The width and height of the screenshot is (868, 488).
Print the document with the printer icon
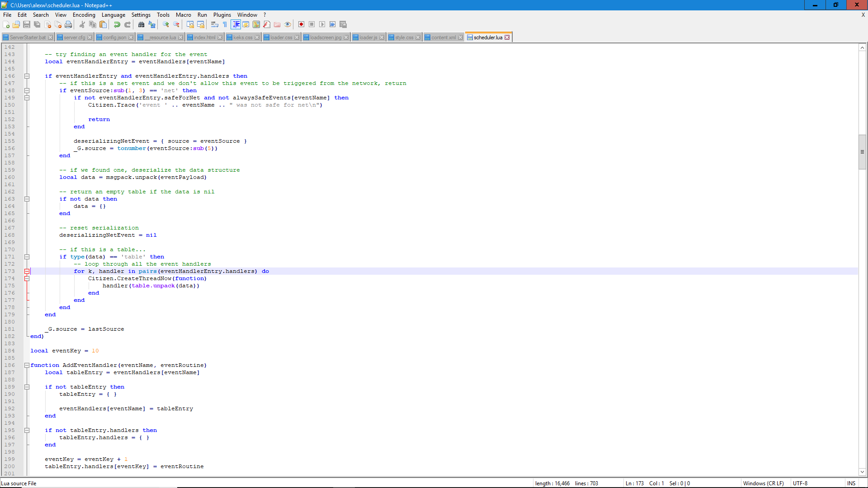click(x=68, y=24)
